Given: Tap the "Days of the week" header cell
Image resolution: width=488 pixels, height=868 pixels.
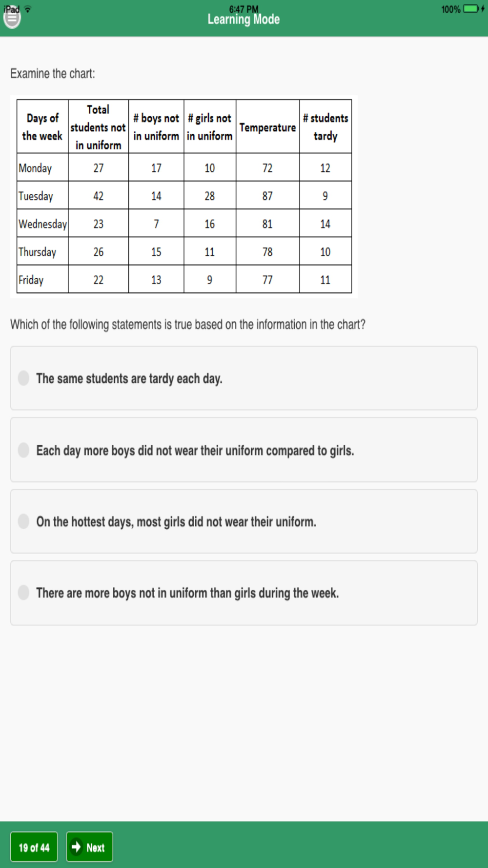Looking at the screenshot, I should coord(42,127).
